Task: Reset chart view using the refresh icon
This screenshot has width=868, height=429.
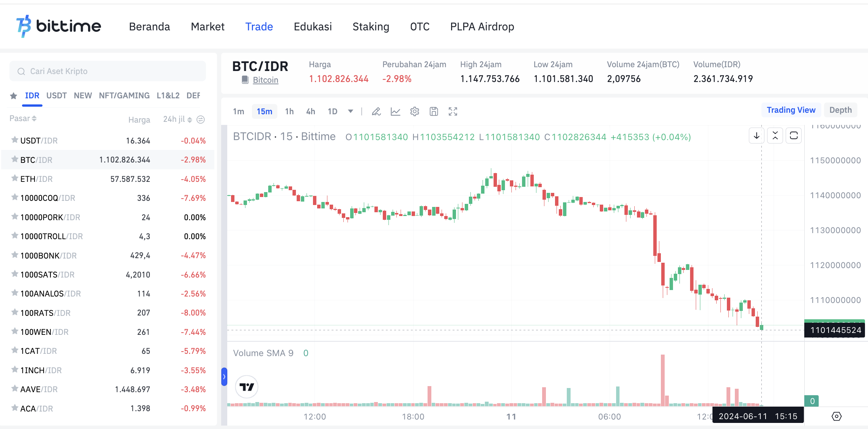Action: tap(794, 136)
